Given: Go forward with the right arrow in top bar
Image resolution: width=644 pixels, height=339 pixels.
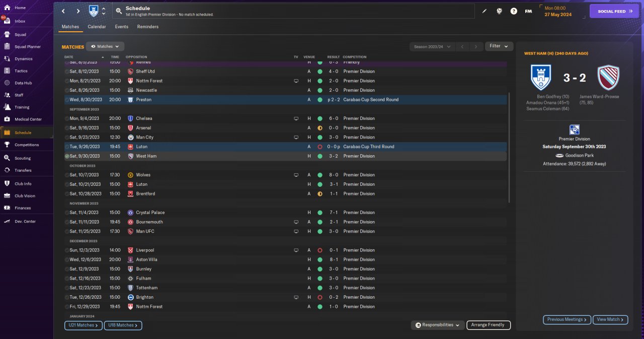Looking at the screenshot, I should pyautogui.click(x=78, y=11).
